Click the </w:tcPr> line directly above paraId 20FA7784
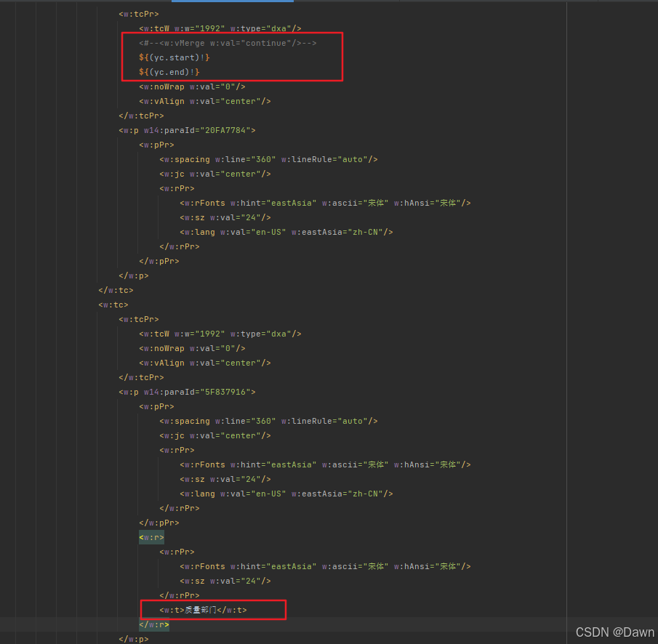The image size is (658, 644). [142, 116]
